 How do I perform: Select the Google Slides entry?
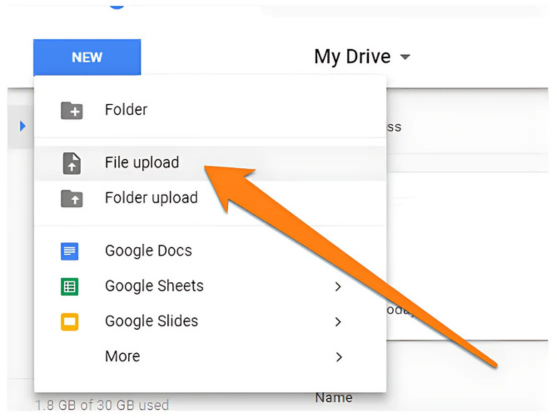pyautogui.click(x=210, y=321)
